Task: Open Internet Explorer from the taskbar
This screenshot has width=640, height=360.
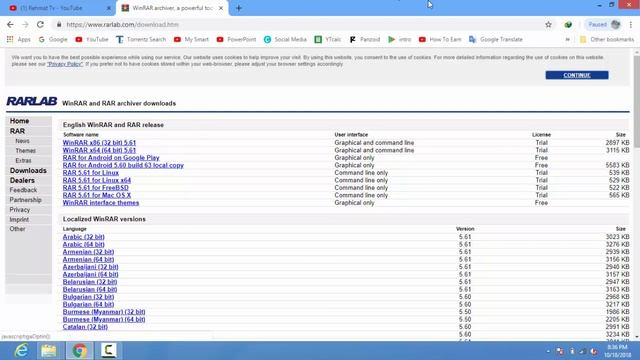Action: (x=21, y=351)
